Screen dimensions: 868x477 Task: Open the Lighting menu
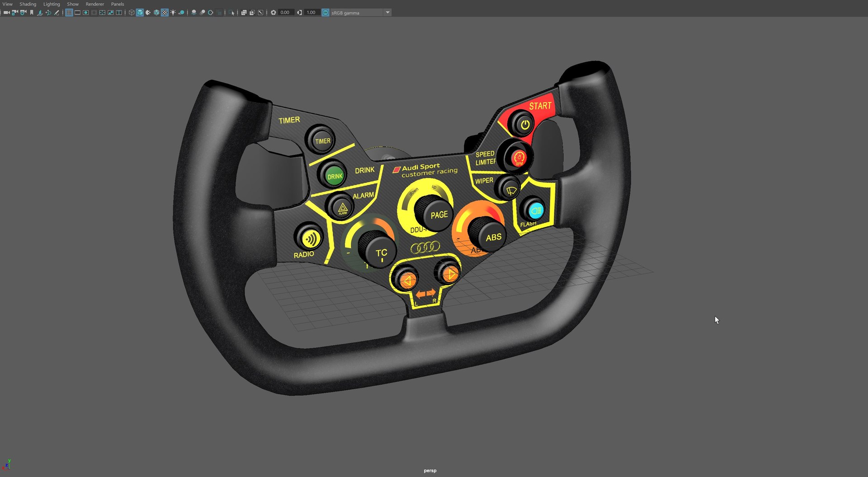click(x=52, y=4)
